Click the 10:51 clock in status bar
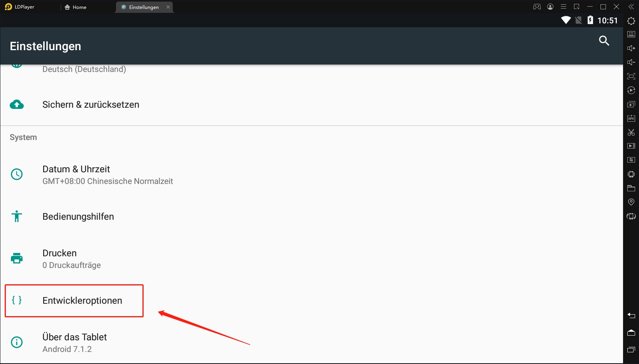This screenshot has height=364, width=639. click(x=607, y=21)
